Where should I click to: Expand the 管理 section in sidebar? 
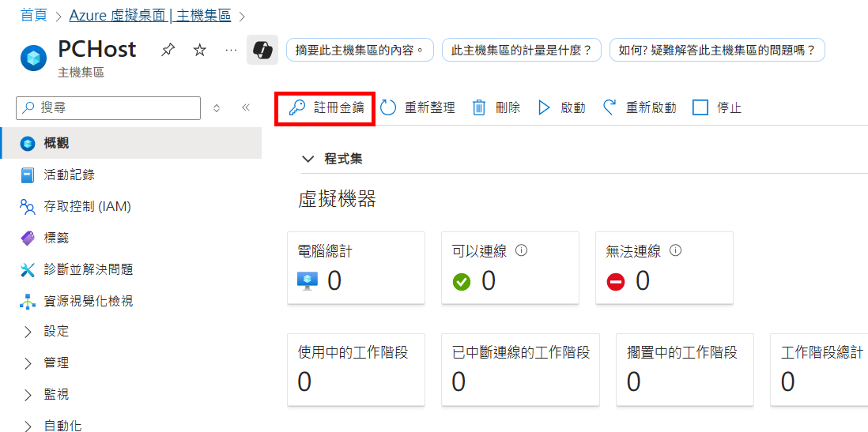(x=130, y=363)
